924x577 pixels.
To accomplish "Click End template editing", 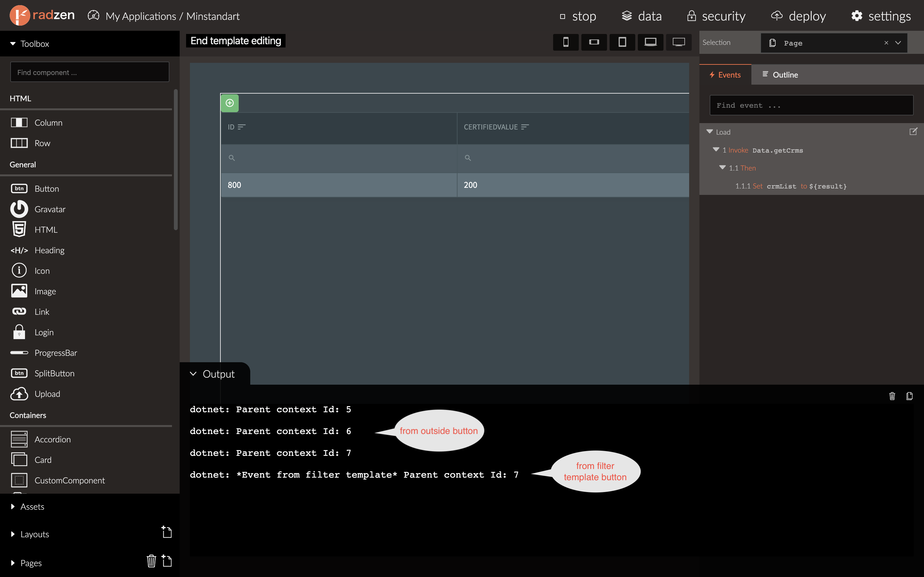I will click(x=235, y=41).
